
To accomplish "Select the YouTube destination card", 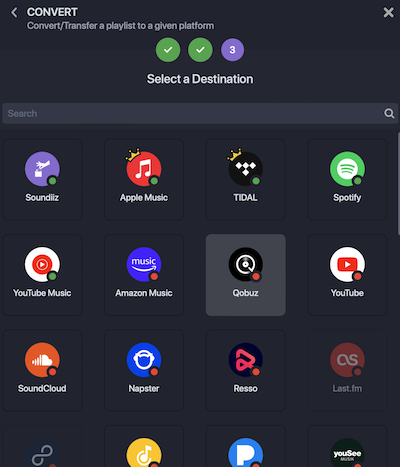I will tap(347, 275).
